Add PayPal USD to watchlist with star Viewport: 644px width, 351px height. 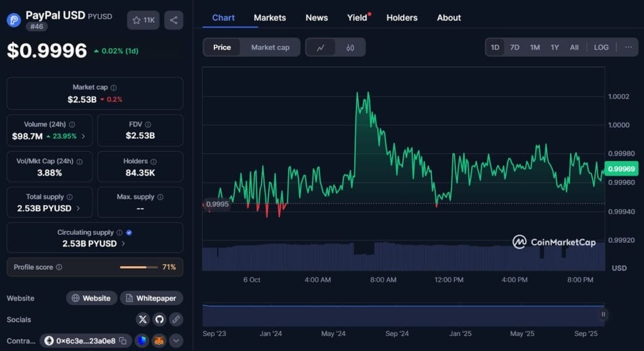pyautogui.click(x=143, y=20)
